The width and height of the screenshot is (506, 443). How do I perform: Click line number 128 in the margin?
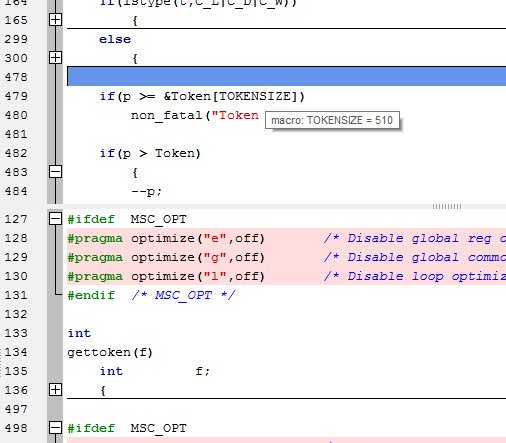click(17, 238)
